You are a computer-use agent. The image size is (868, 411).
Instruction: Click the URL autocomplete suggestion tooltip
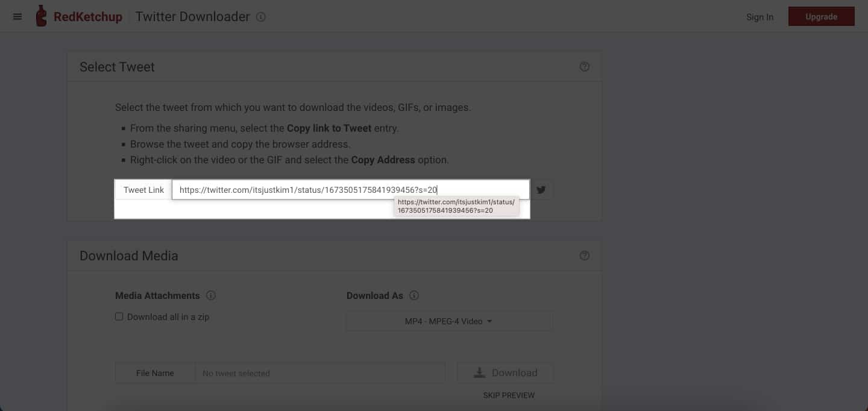coord(456,206)
